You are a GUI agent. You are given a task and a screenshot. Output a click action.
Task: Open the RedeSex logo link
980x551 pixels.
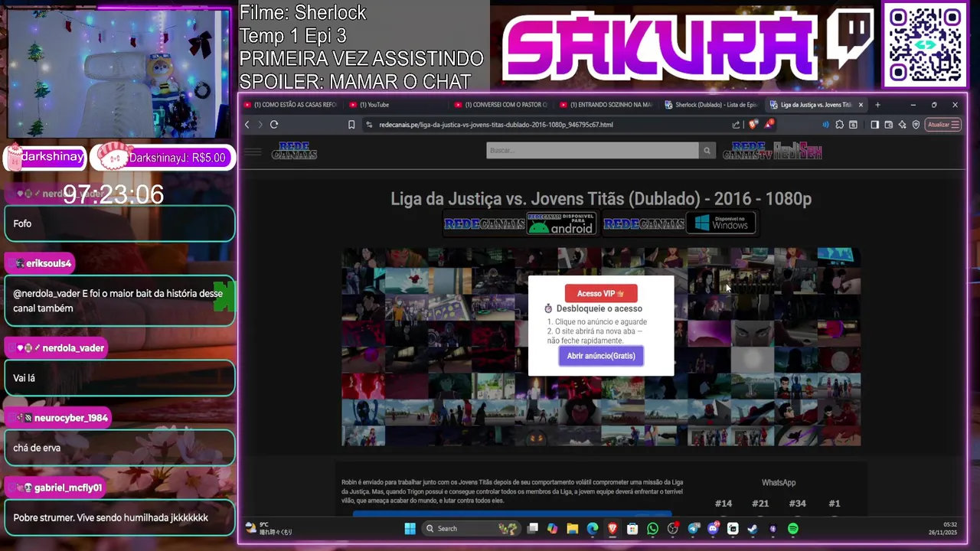point(798,151)
